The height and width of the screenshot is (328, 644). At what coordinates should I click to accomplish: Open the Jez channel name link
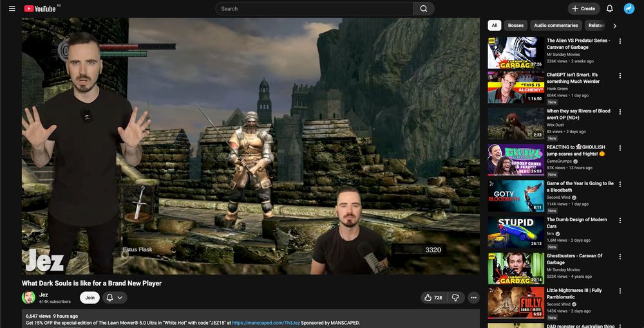pyautogui.click(x=44, y=295)
